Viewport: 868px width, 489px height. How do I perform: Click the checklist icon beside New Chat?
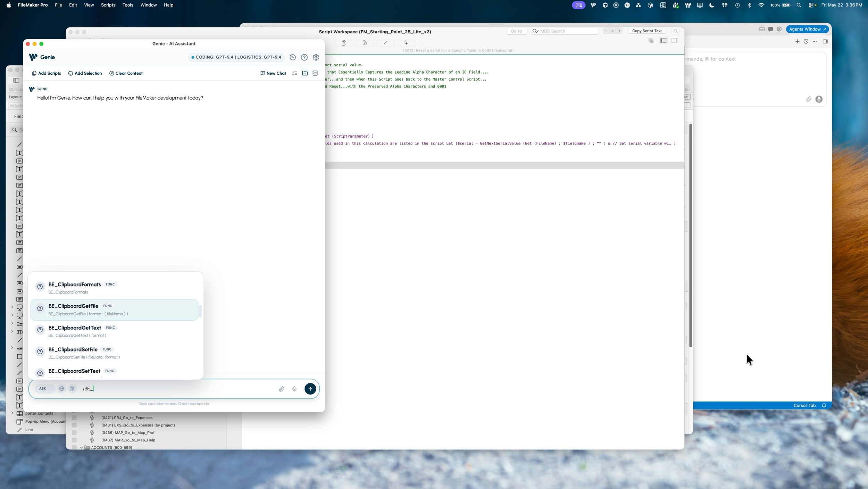(295, 73)
